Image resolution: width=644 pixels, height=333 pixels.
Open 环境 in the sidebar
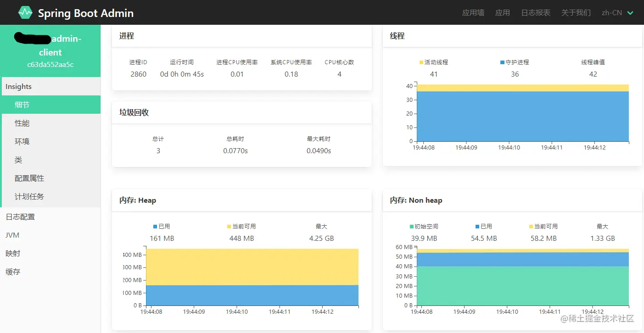point(51,141)
